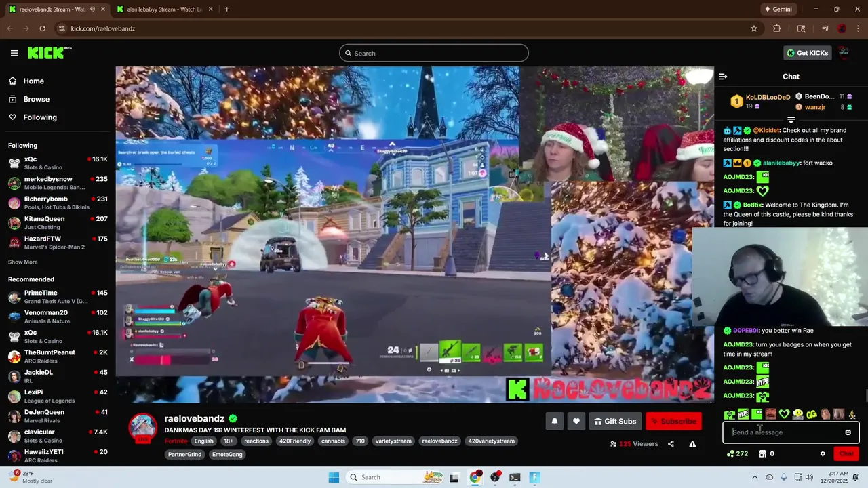Click the EmoteGang tag
868x488 pixels.
[x=226, y=455]
